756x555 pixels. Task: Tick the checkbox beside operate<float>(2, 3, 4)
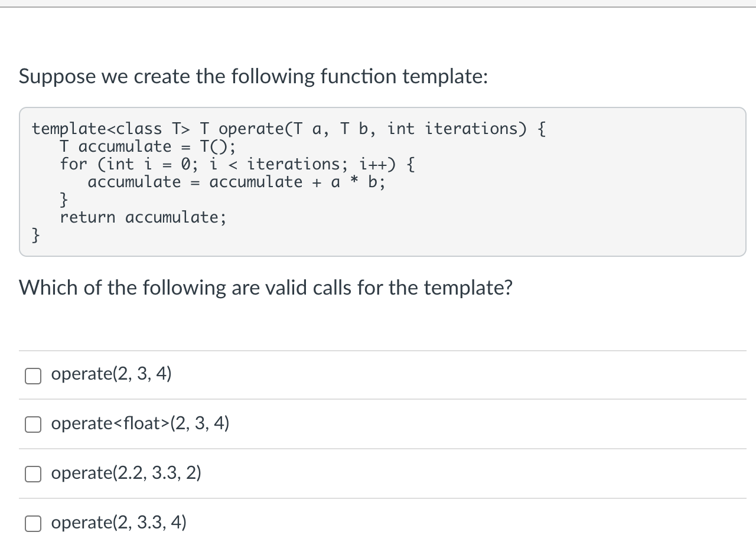(33, 425)
